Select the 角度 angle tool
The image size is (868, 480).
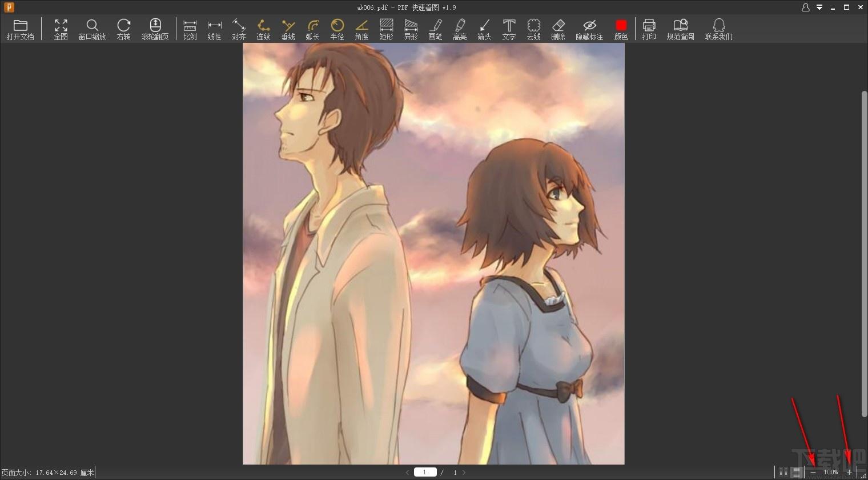point(361,29)
